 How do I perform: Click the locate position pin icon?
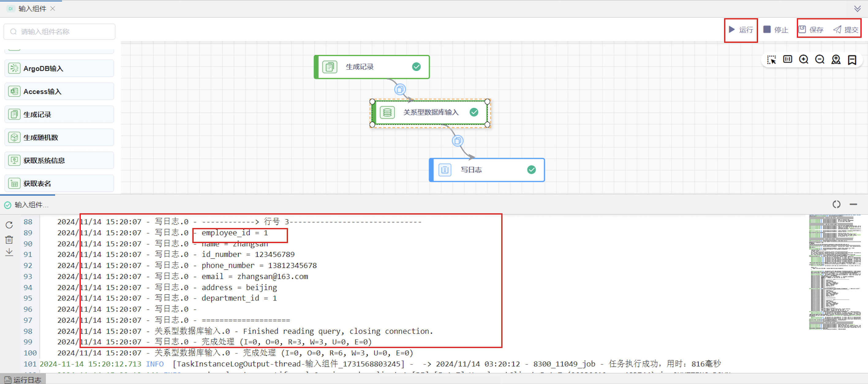click(836, 60)
